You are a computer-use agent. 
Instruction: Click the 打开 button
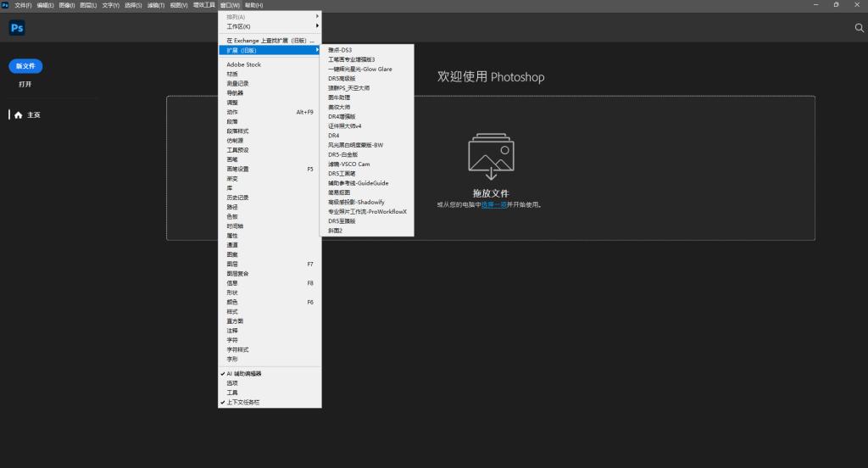25,84
